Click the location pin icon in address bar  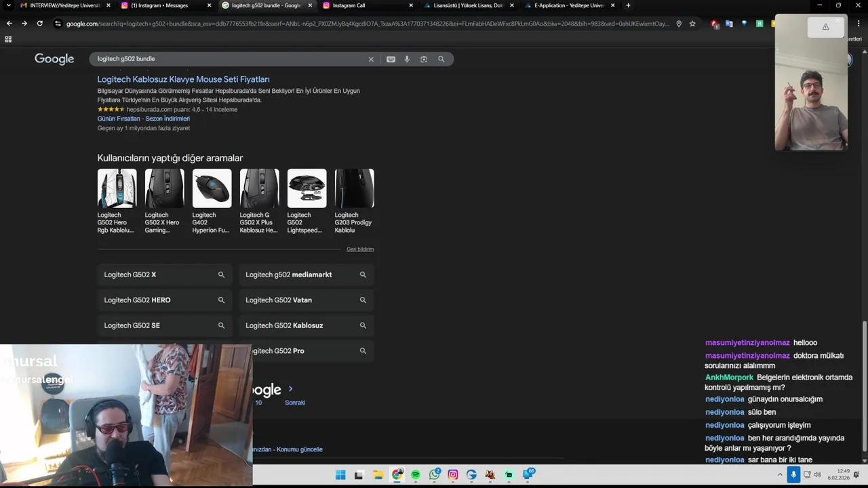click(679, 24)
